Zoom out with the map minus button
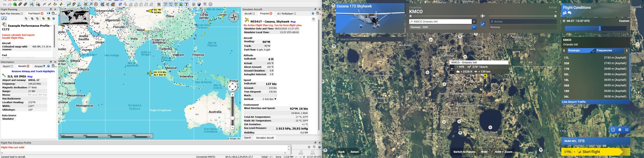This screenshot has width=644, height=158. 232,127
